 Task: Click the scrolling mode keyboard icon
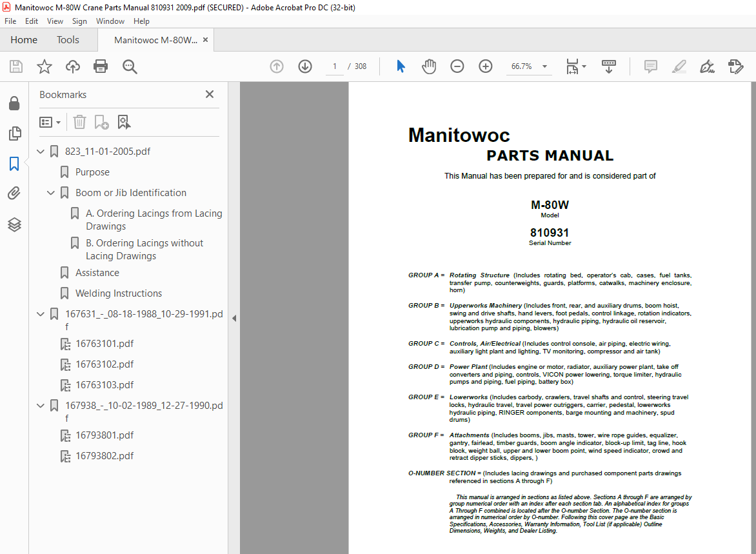tap(609, 66)
